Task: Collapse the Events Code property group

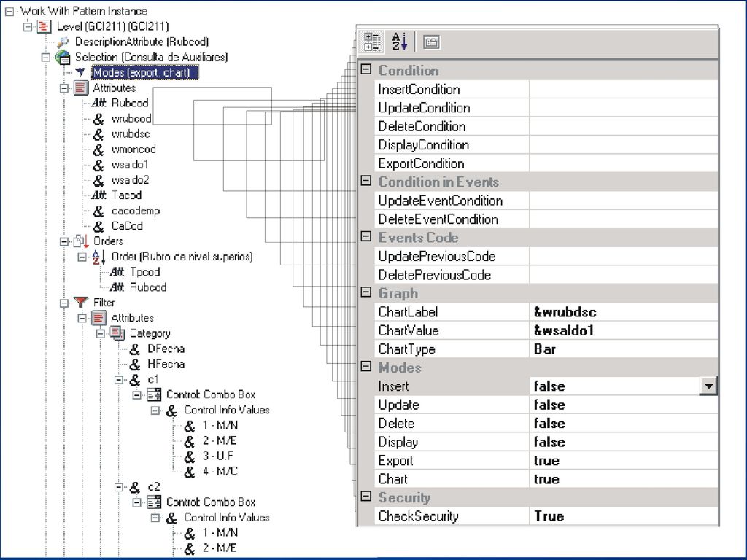Action: (x=366, y=236)
